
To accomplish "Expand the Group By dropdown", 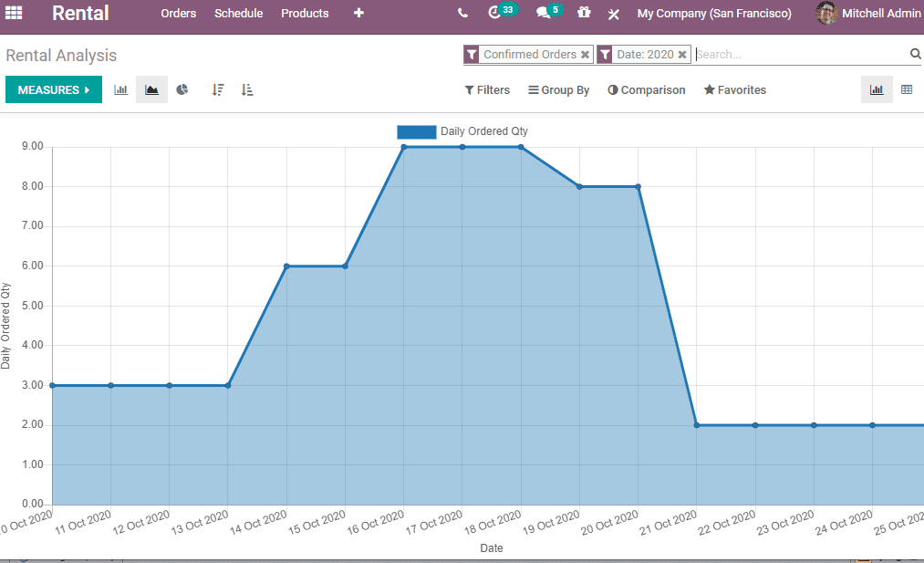I will (558, 89).
